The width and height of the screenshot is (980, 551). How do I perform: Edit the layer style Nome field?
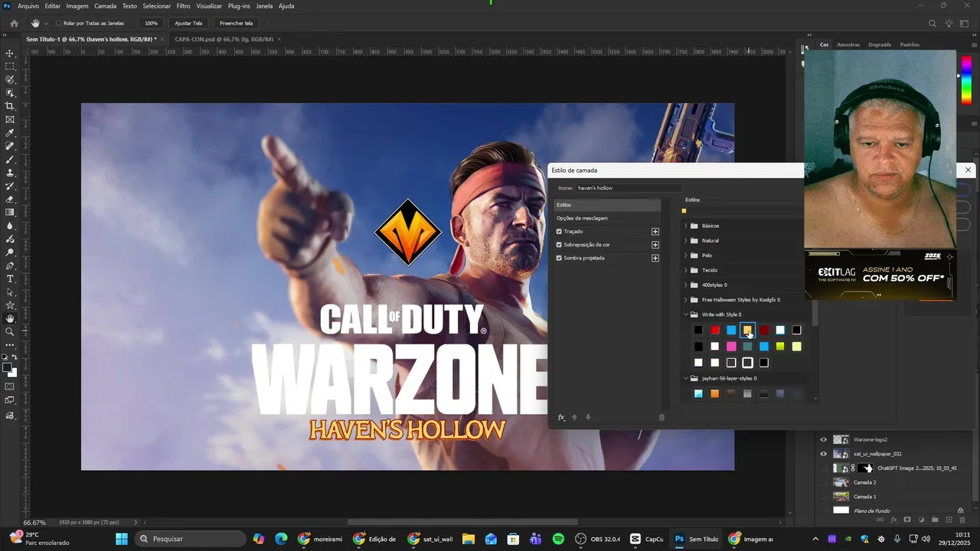coord(629,187)
